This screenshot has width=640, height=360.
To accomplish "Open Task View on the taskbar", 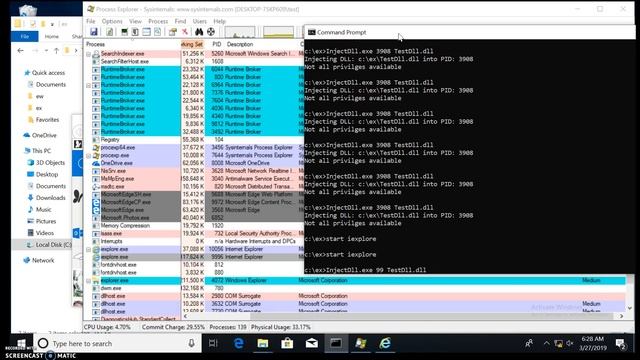I will coord(213,344).
